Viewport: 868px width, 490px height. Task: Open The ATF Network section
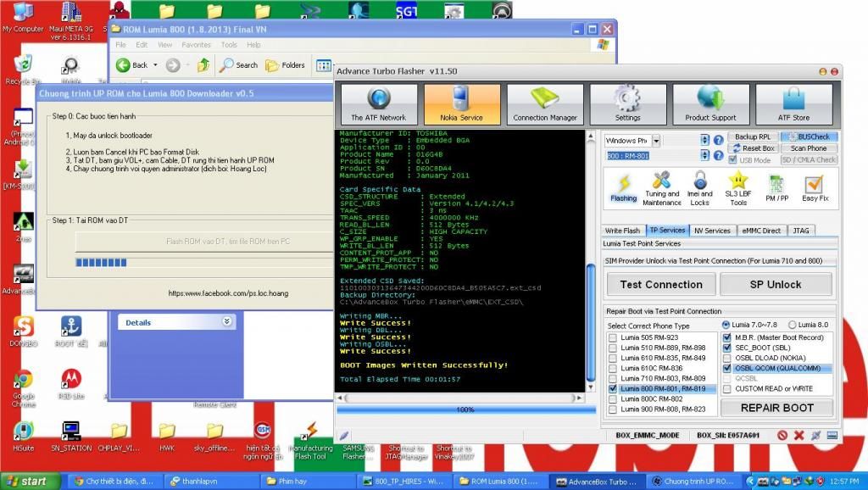click(x=379, y=104)
